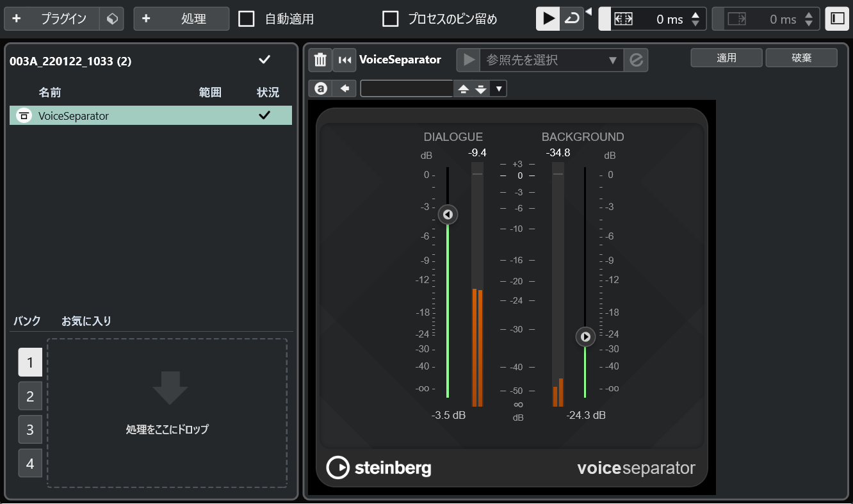Delete the process with the trash icon
This screenshot has height=504, width=853.
320,60
